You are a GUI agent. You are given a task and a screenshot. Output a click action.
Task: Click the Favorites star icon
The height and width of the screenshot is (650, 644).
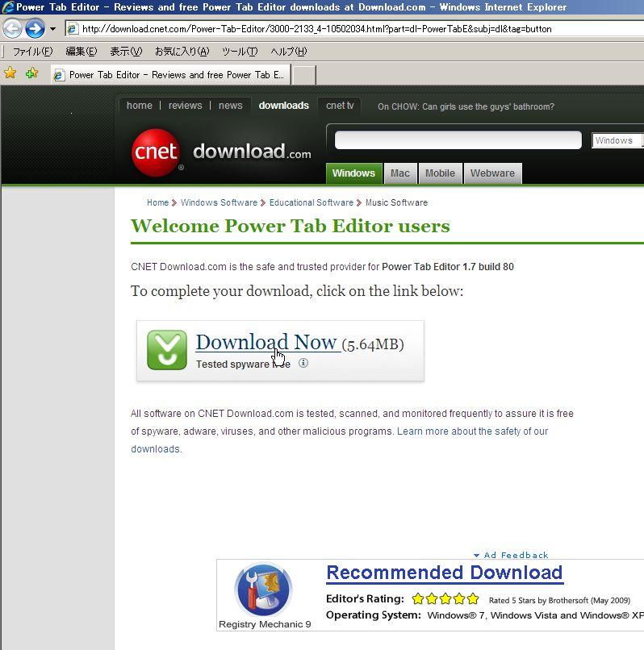tap(10, 73)
